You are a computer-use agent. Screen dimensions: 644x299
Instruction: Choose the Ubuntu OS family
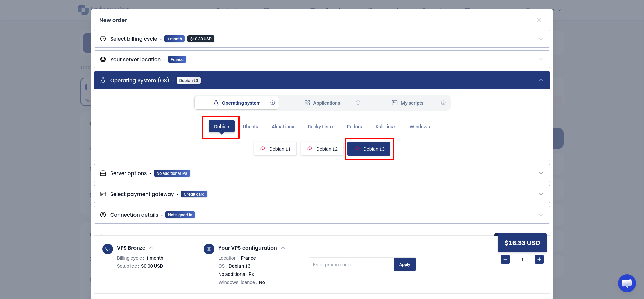click(x=251, y=127)
